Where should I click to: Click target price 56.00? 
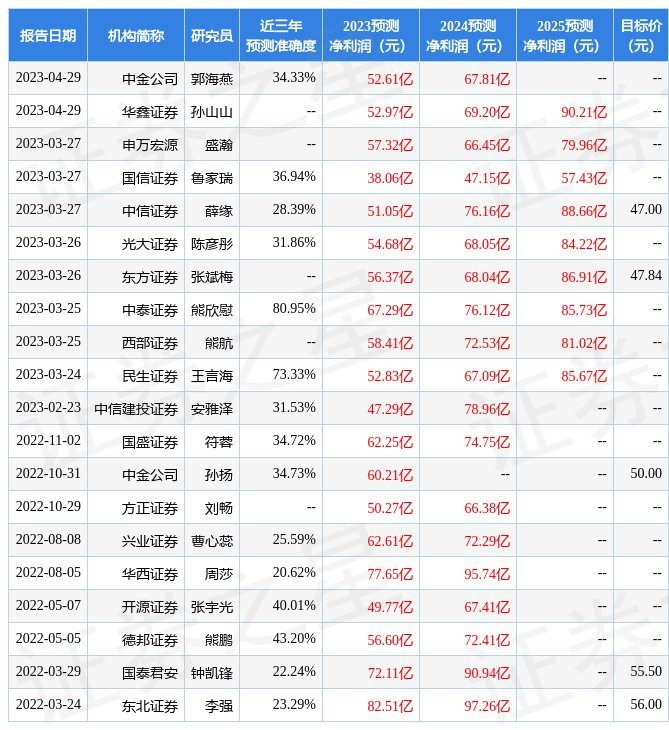coord(646,705)
